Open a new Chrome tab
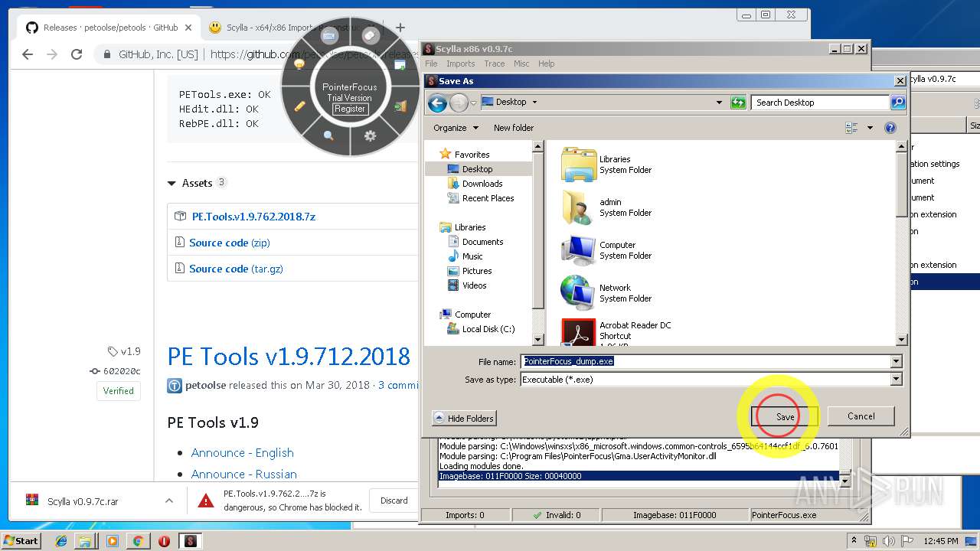Viewport: 980px width, 551px height. click(400, 28)
